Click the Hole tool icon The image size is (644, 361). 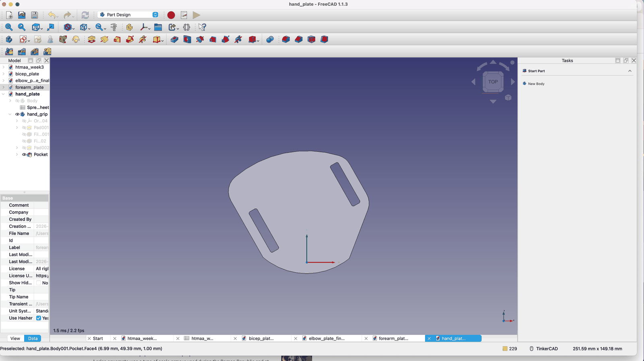point(187,39)
